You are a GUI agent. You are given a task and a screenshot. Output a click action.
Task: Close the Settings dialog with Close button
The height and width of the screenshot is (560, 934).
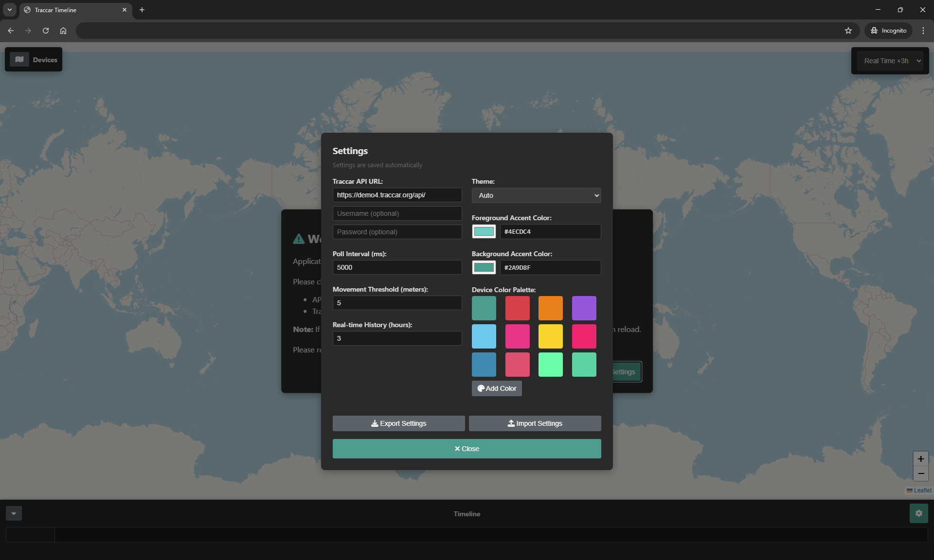467,449
